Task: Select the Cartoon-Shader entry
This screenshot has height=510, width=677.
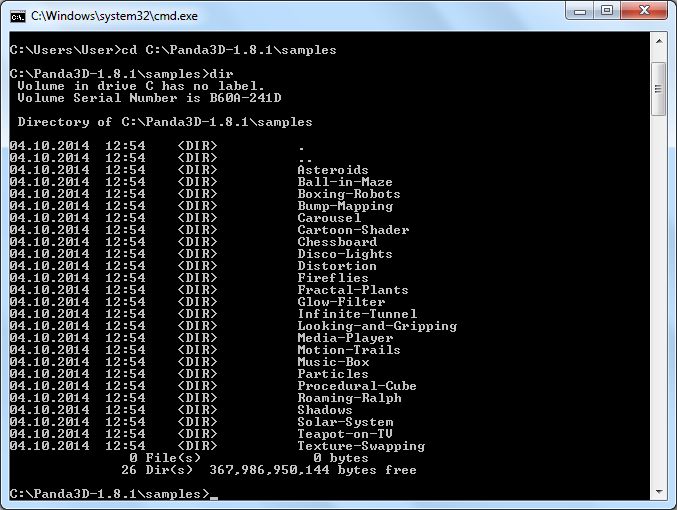Action: 353,230
